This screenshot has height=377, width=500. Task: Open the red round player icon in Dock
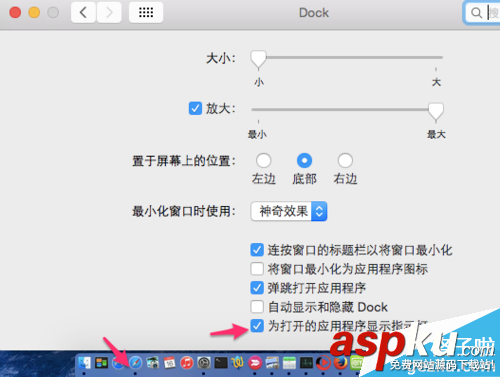323,363
